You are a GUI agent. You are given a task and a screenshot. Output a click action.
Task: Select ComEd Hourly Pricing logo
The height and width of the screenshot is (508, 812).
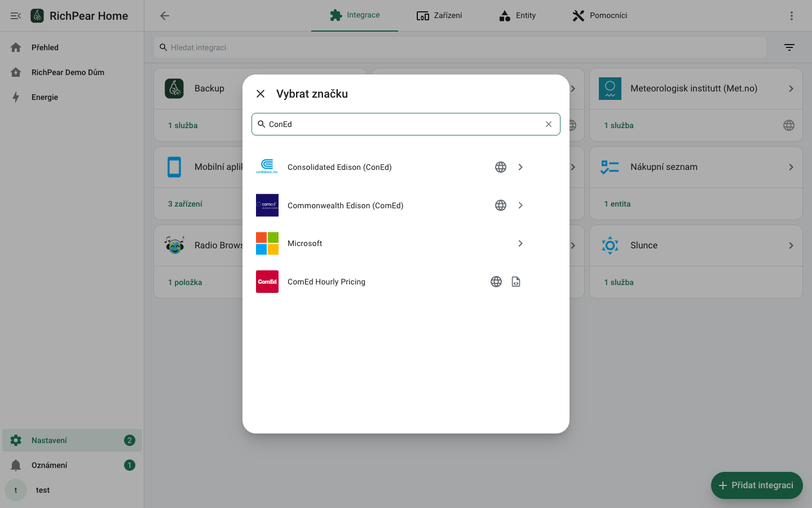(x=267, y=282)
